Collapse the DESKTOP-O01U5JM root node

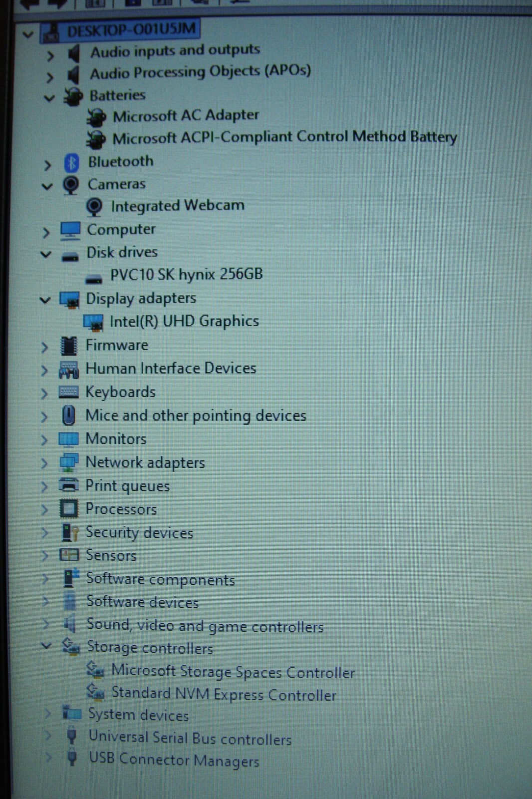tap(28, 34)
